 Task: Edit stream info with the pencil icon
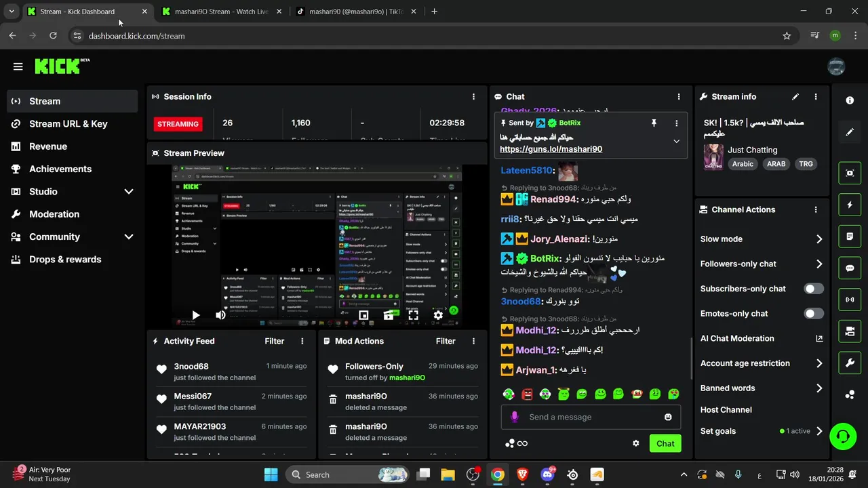coord(795,96)
